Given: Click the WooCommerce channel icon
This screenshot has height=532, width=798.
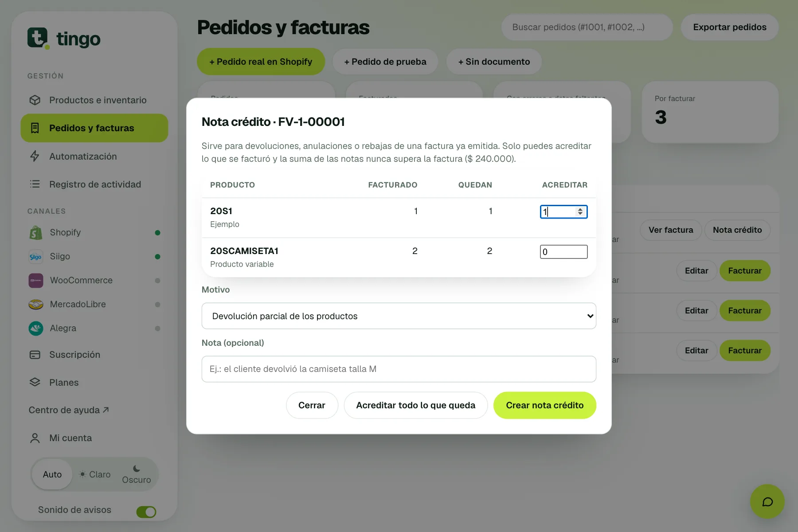Looking at the screenshot, I should coord(36,280).
